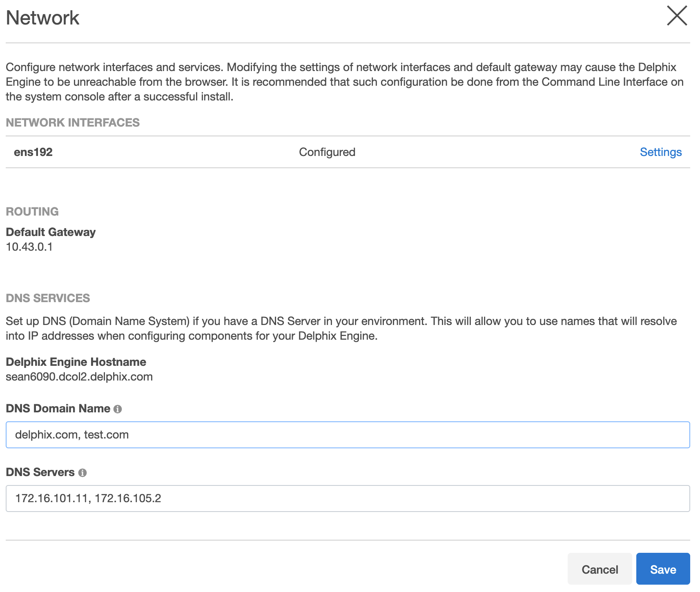This screenshot has width=700, height=592.
Task: Save the network configuration
Action: click(663, 569)
